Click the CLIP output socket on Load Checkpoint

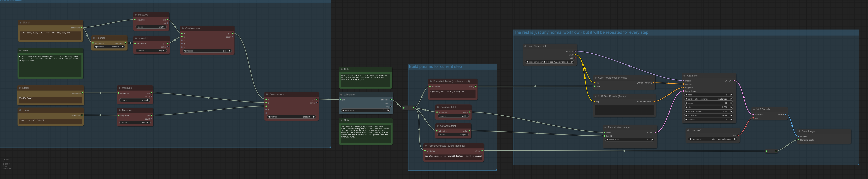[575, 55]
